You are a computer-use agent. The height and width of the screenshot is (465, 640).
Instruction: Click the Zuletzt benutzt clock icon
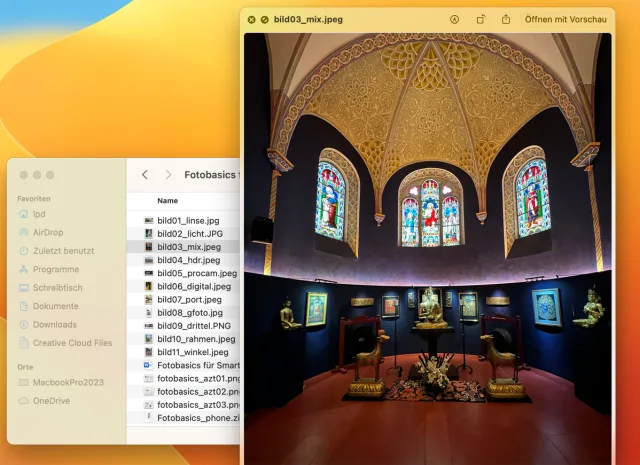point(24,251)
